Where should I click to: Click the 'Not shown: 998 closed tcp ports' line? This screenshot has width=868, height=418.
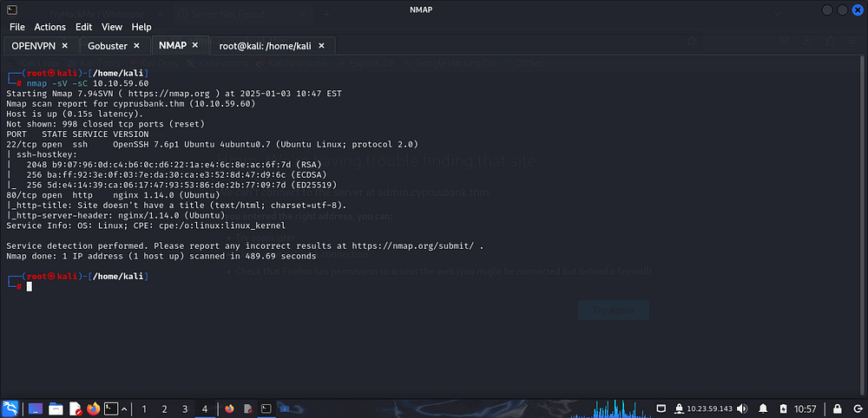click(105, 124)
